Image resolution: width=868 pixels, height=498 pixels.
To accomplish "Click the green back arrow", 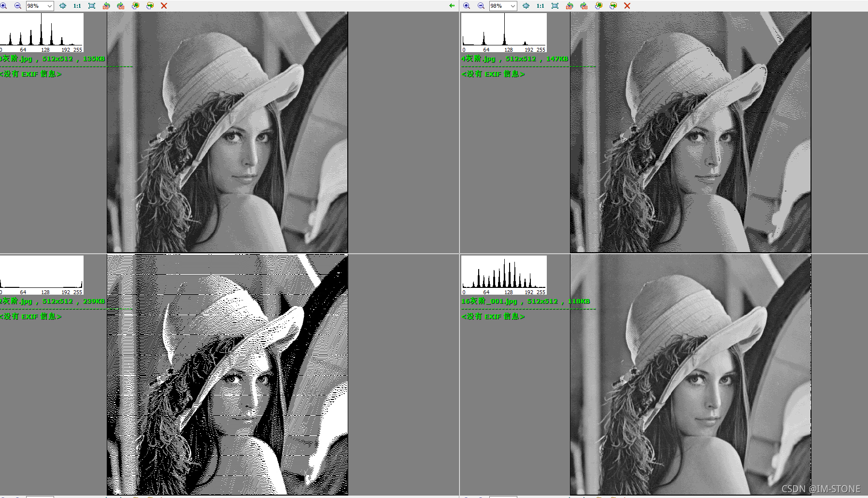I will tap(452, 6).
